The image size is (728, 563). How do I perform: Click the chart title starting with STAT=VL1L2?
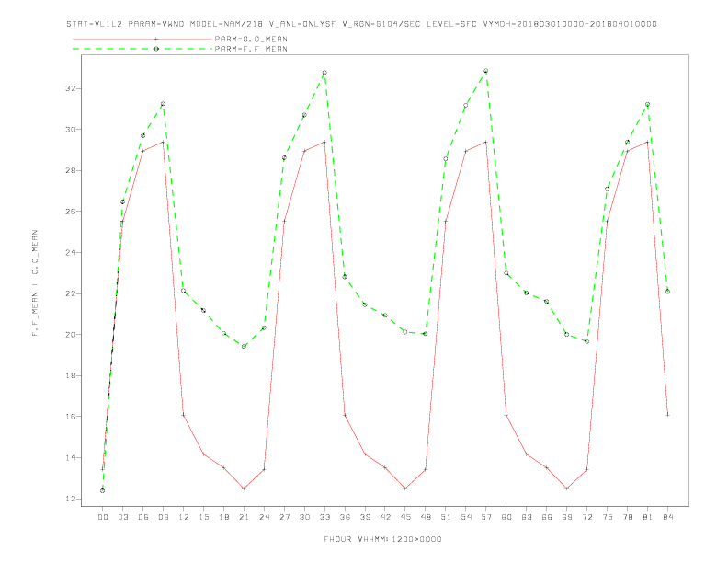361,24
